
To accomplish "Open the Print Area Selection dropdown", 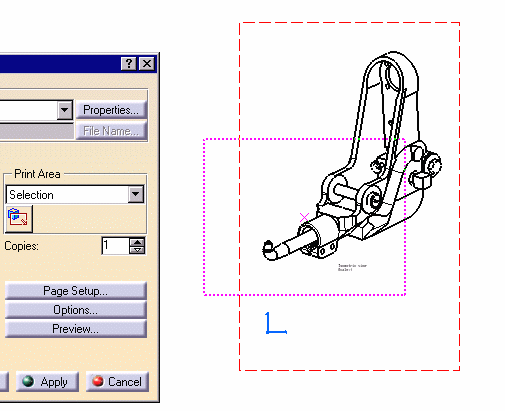I will [136, 194].
